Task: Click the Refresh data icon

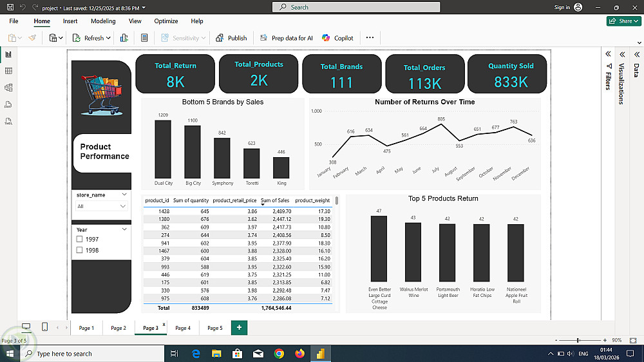Action: coord(77,38)
